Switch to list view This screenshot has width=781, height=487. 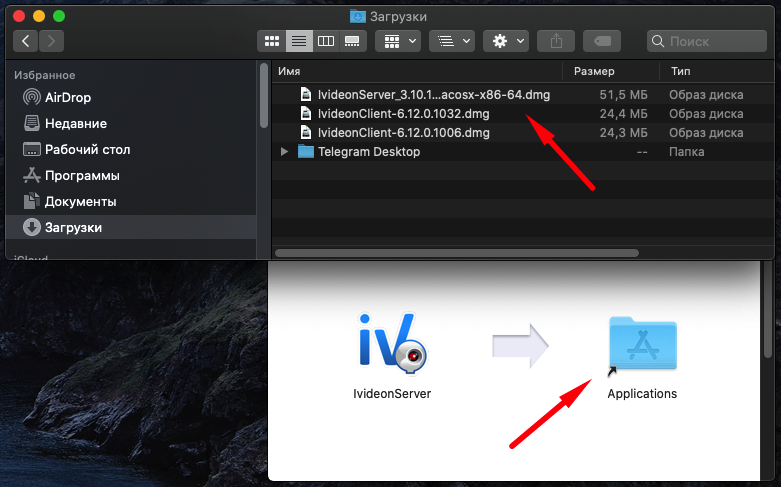[x=299, y=41]
